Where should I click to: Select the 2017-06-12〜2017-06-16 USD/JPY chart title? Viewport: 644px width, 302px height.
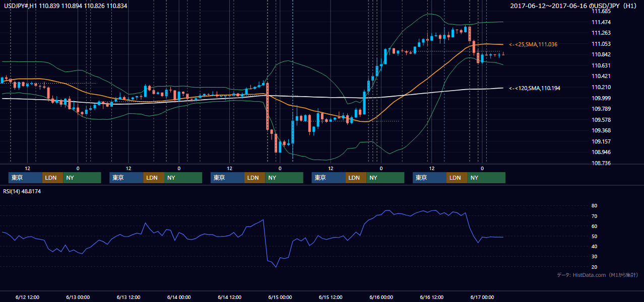tap(574, 6)
